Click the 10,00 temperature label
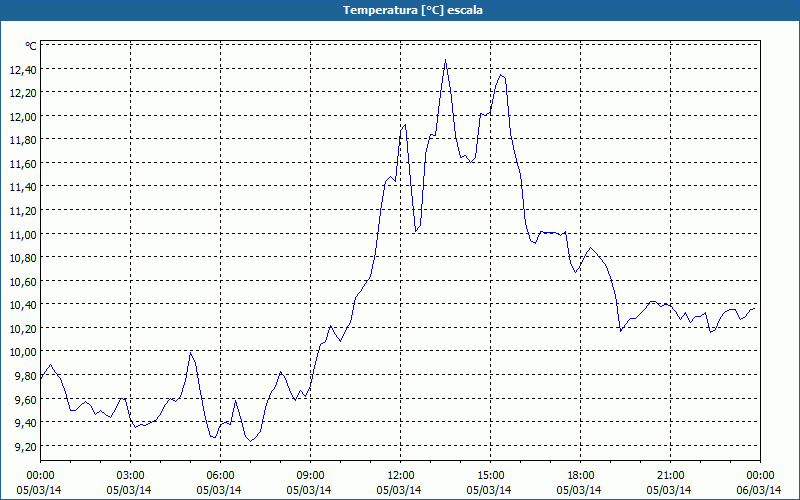Viewport: 800px width, 500px height. pyautogui.click(x=23, y=352)
